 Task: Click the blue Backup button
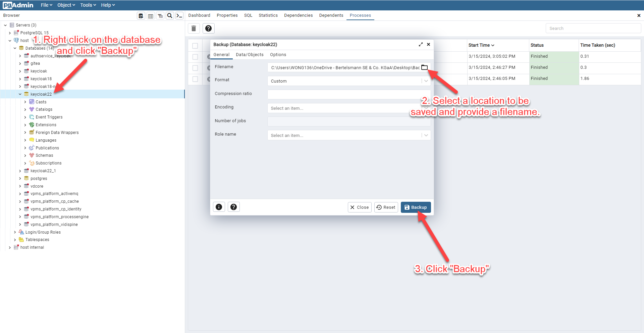[416, 207]
